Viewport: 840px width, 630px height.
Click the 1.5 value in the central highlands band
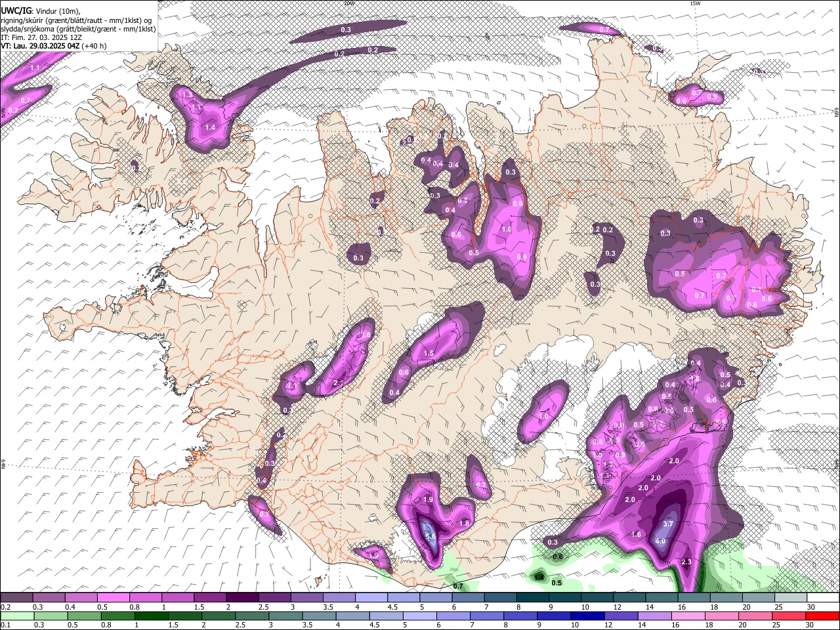click(429, 354)
